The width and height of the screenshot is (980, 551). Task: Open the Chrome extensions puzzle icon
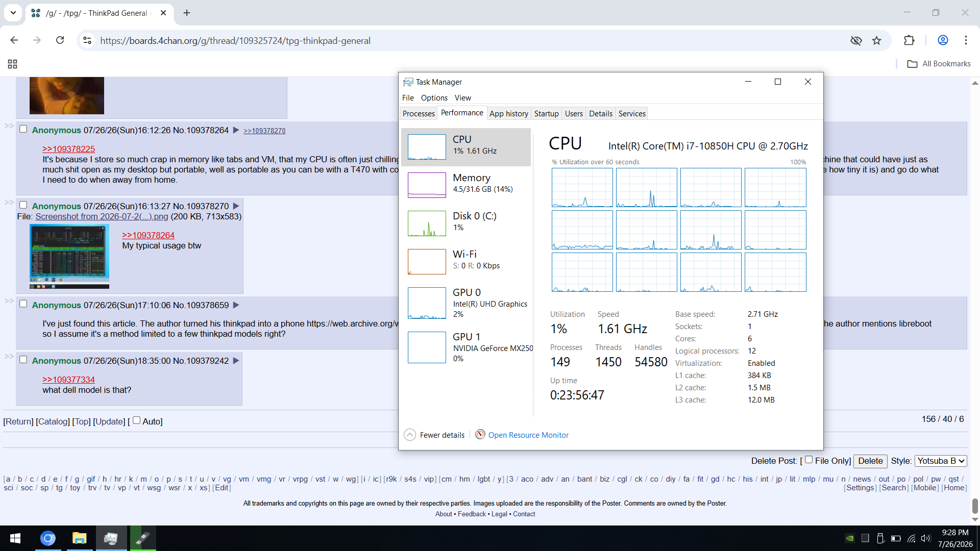point(909,40)
